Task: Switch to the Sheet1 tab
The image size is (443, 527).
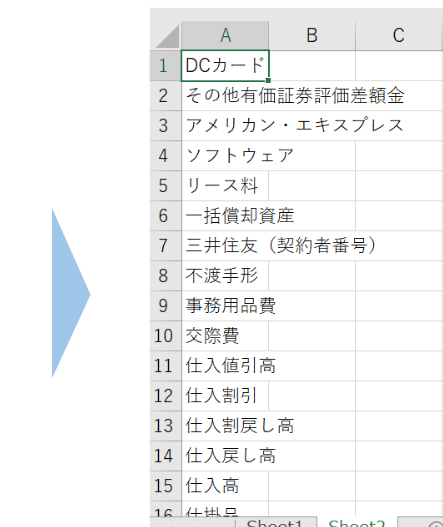Action: click(276, 522)
